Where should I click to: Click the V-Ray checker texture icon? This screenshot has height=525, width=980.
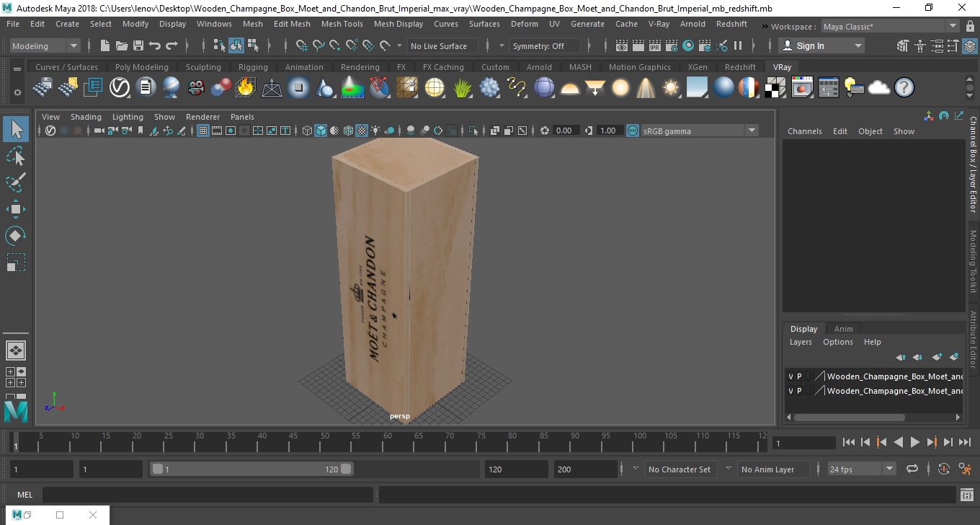[x=775, y=88]
